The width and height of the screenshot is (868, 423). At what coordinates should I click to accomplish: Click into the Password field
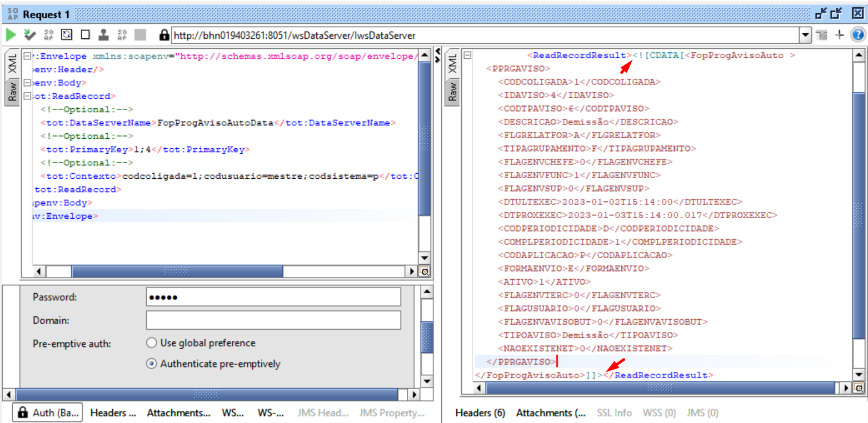[x=273, y=297]
